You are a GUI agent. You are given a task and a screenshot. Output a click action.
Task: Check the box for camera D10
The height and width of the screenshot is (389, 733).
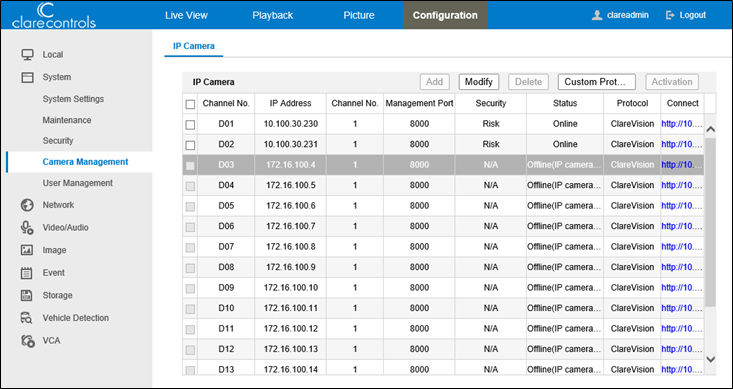click(190, 309)
